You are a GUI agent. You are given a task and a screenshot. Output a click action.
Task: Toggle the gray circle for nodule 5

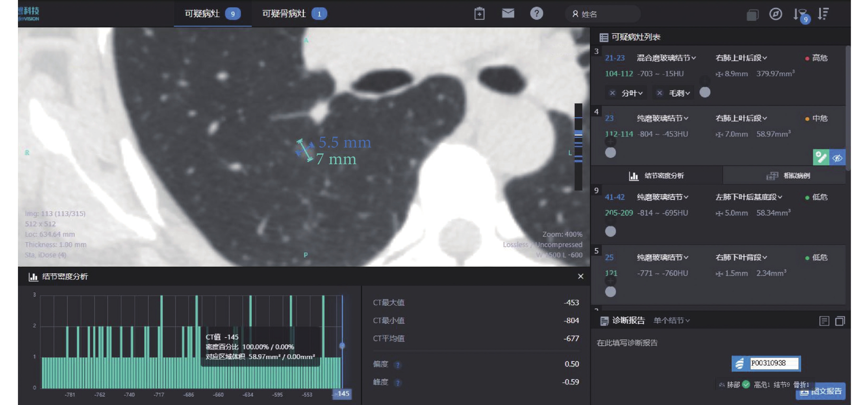610,292
